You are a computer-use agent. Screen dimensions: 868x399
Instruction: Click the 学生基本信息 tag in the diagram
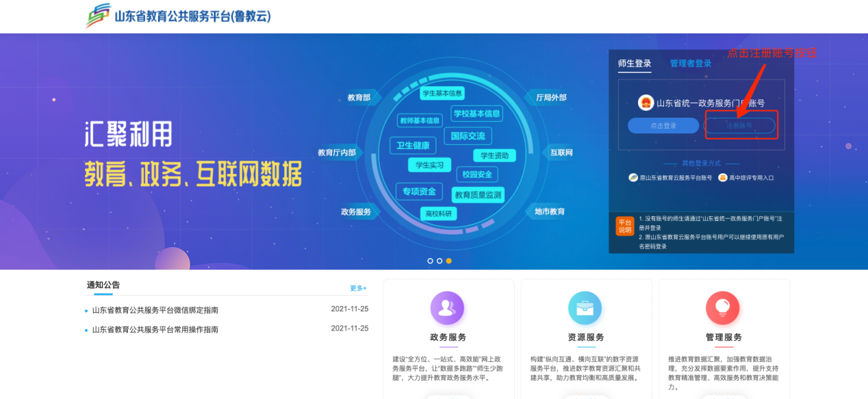[442, 93]
